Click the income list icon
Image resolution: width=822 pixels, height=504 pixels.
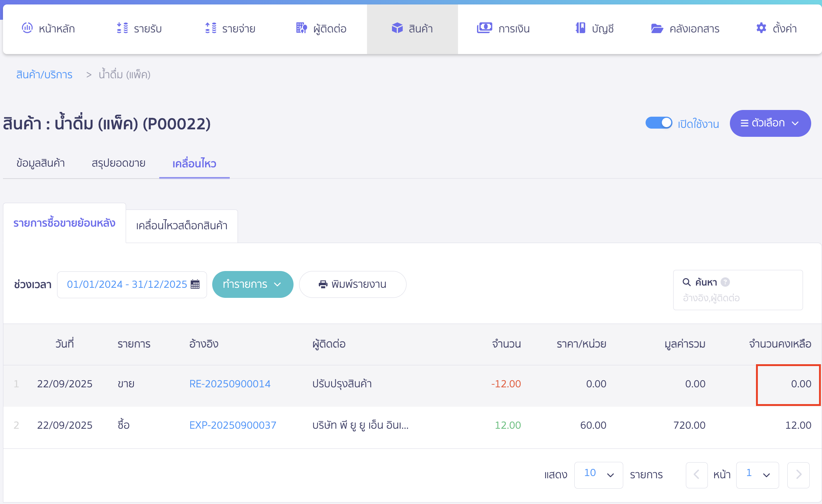pyautogui.click(x=122, y=28)
